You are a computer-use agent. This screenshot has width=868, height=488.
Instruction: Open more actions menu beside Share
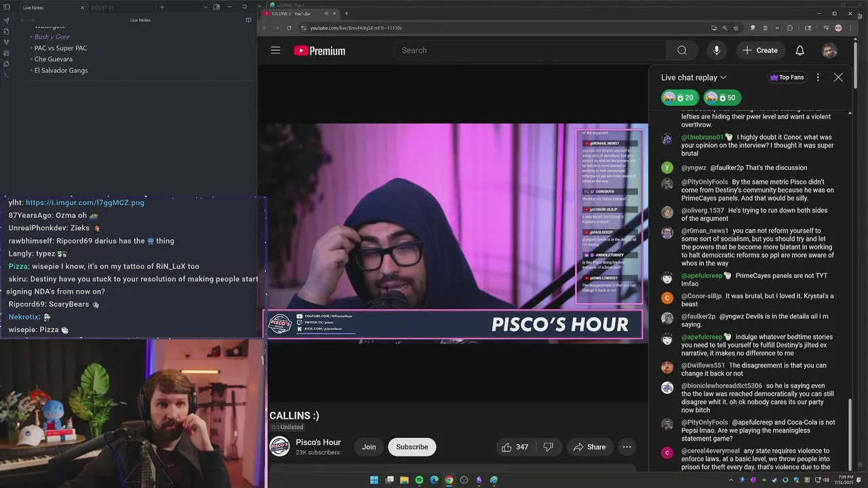(627, 447)
